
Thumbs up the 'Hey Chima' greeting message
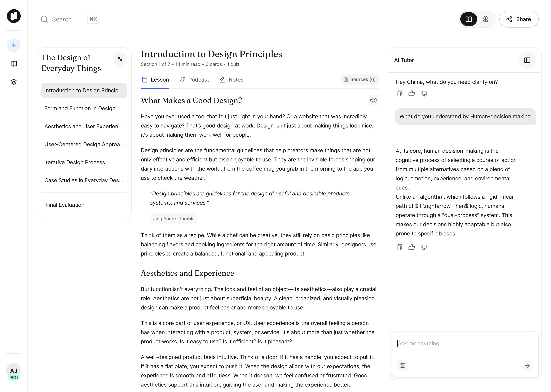pos(412,93)
